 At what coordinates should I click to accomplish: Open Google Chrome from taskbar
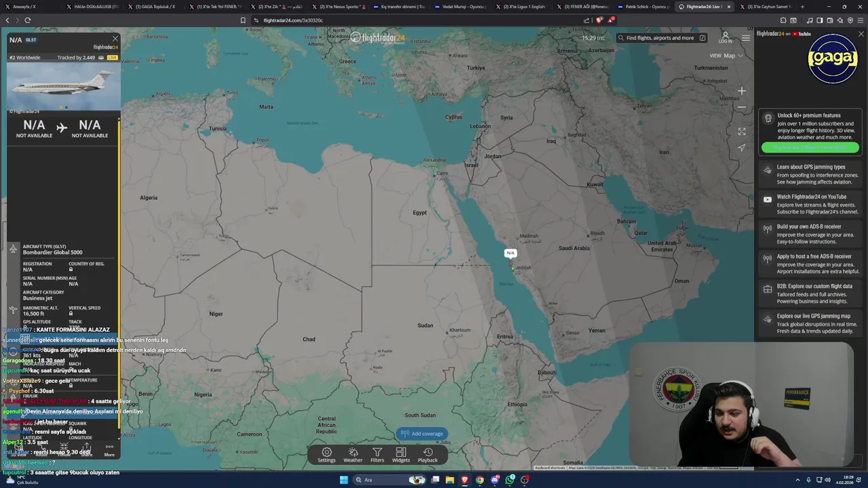tap(479, 480)
